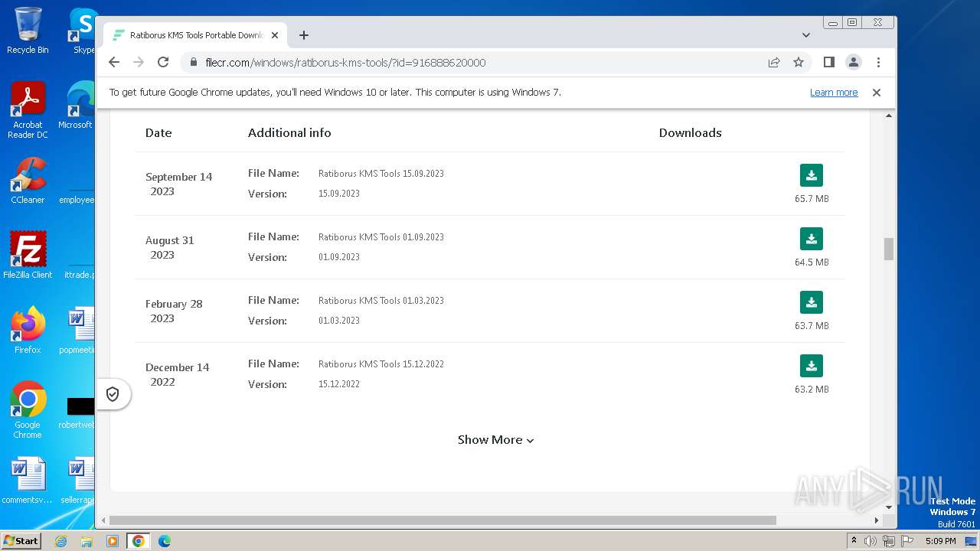
Task: Click 'Downloads' column header
Action: (x=691, y=132)
